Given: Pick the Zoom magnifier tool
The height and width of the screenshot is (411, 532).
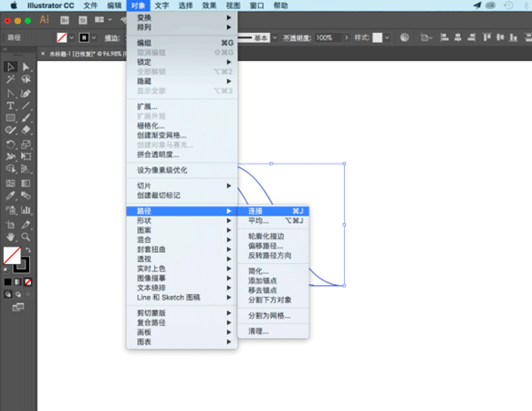Looking at the screenshot, I should (x=26, y=237).
